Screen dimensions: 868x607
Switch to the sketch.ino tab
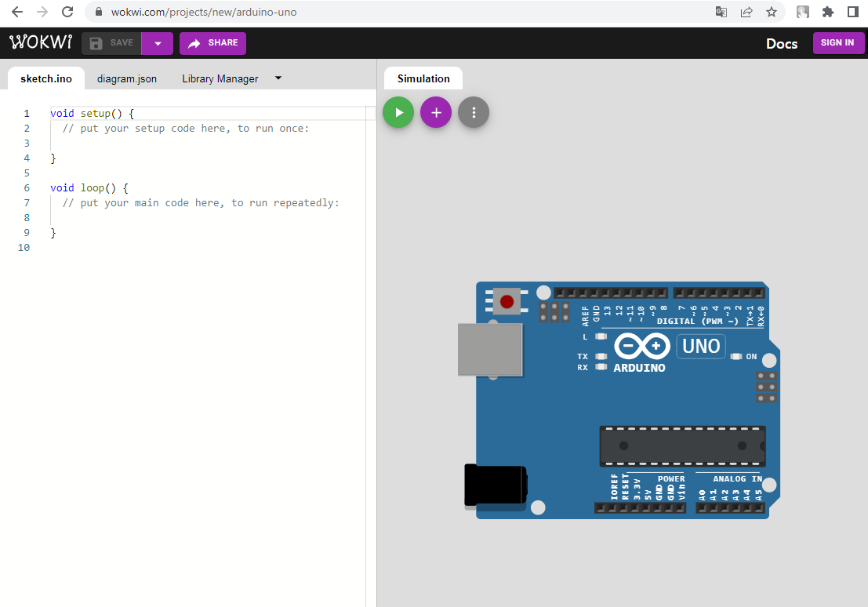coord(46,78)
